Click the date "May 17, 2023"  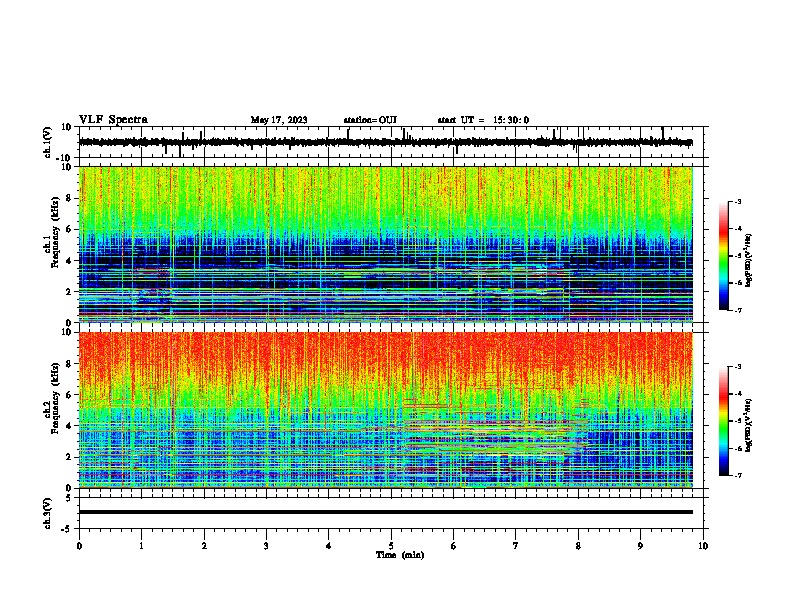click(279, 120)
